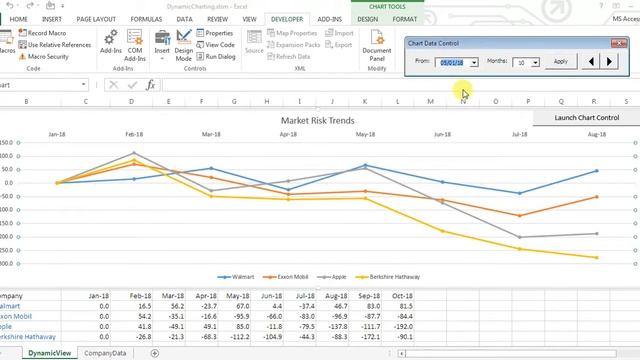Viewport: 640px width, 360px height.
Task: Open COM Add-Ins dialog
Action: pos(135,45)
